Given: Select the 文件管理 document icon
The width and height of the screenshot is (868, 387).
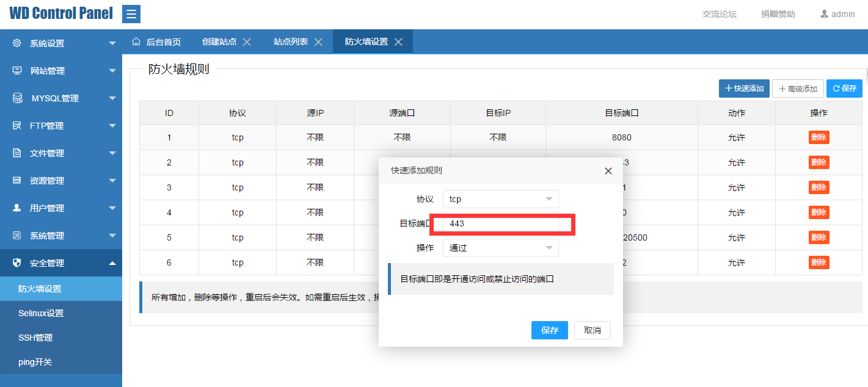Looking at the screenshot, I should click(18, 153).
